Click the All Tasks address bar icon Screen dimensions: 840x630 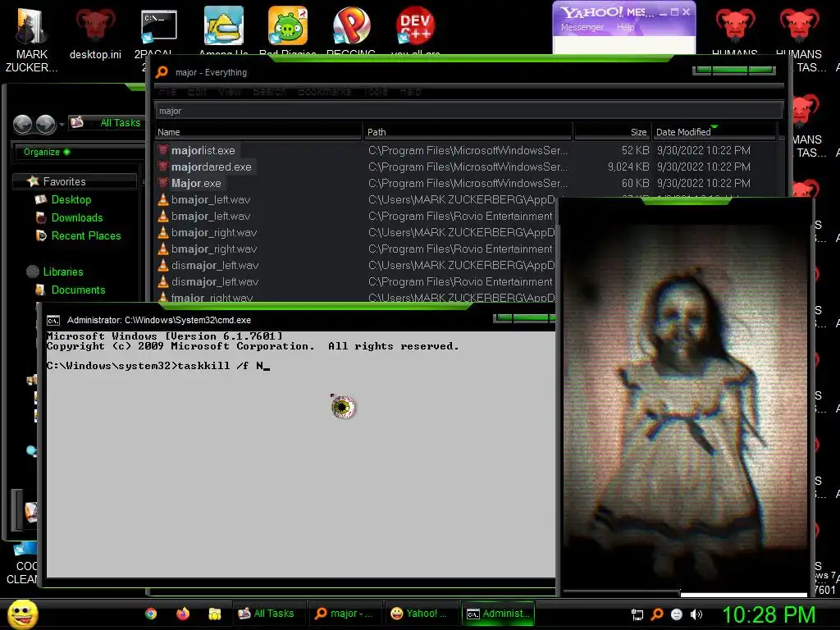pos(77,123)
